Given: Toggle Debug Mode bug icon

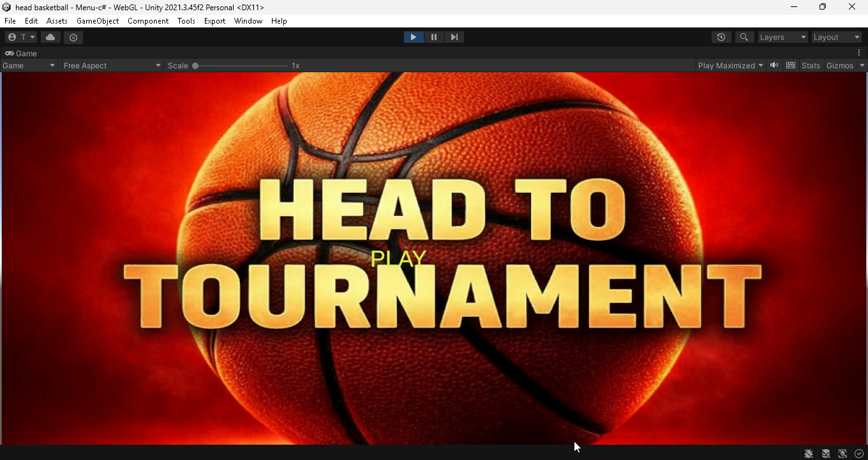Looking at the screenshot, I should coord(809,454).
